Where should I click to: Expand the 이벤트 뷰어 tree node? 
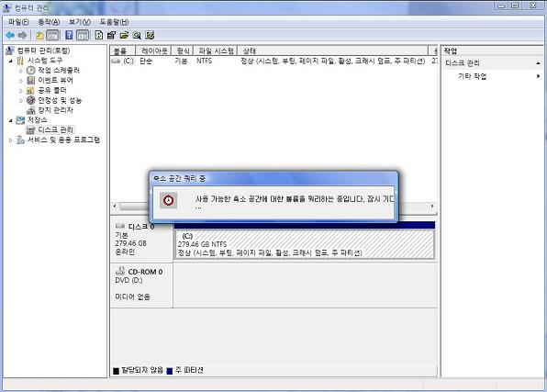[x=20, y=81]
